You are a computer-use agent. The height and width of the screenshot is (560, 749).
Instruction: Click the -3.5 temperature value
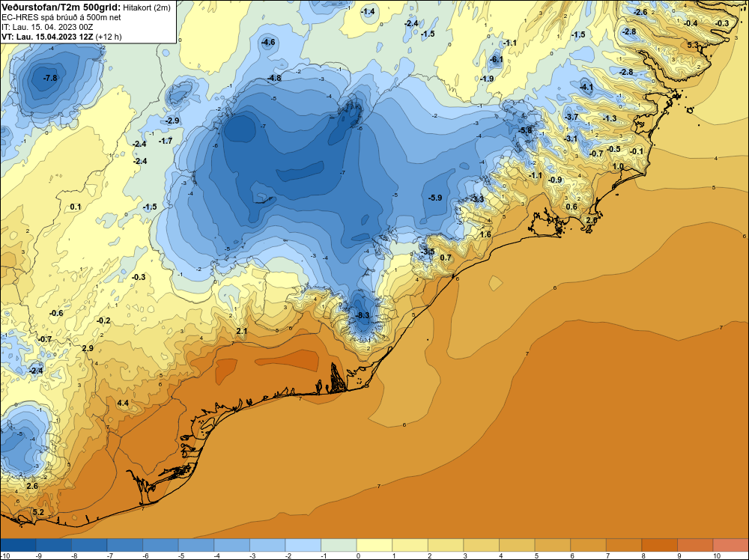[428, 252]
